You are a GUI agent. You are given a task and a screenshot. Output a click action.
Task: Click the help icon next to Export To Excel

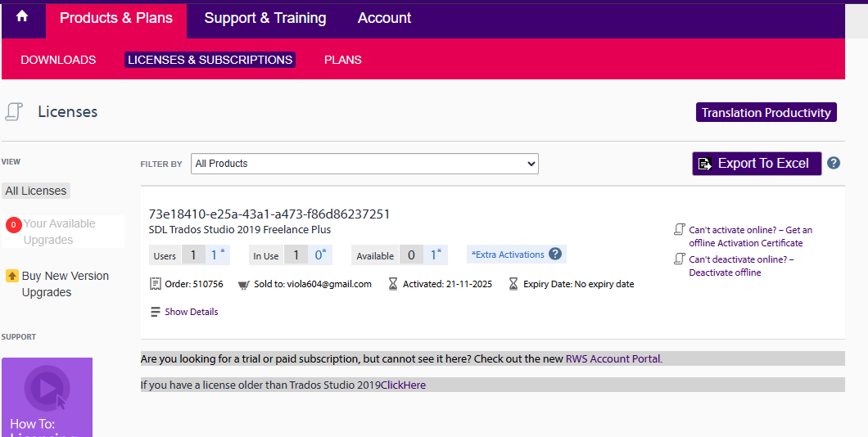click(834, 163)
